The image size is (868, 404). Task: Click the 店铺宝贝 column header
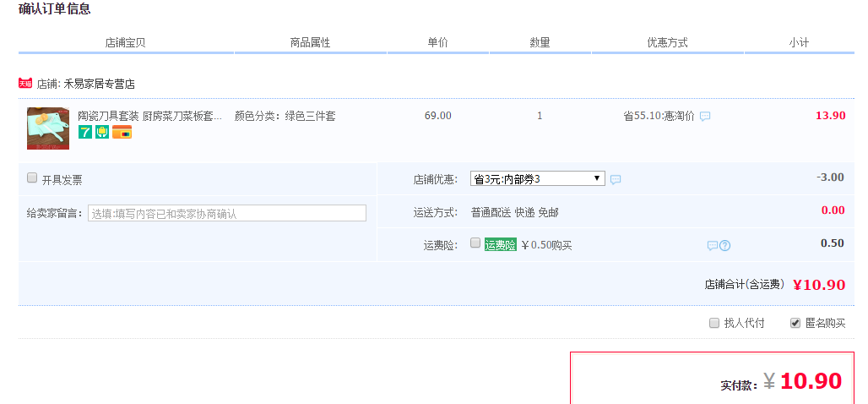click(126, 42)
